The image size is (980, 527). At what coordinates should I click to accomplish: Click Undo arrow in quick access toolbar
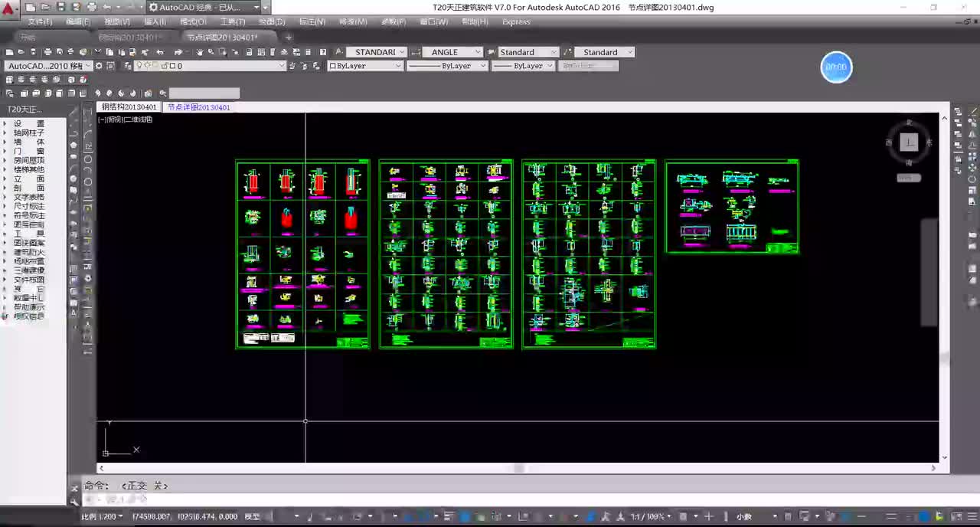(107, 7)
